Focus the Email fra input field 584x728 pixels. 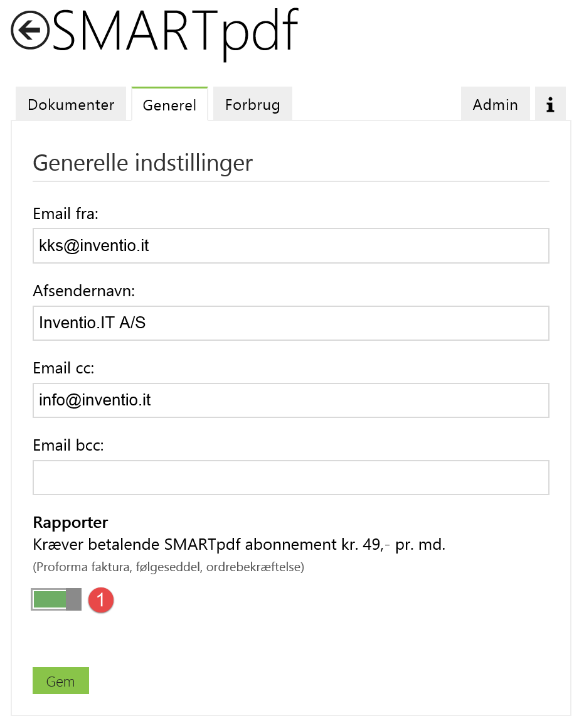click(x=291, y=245)
